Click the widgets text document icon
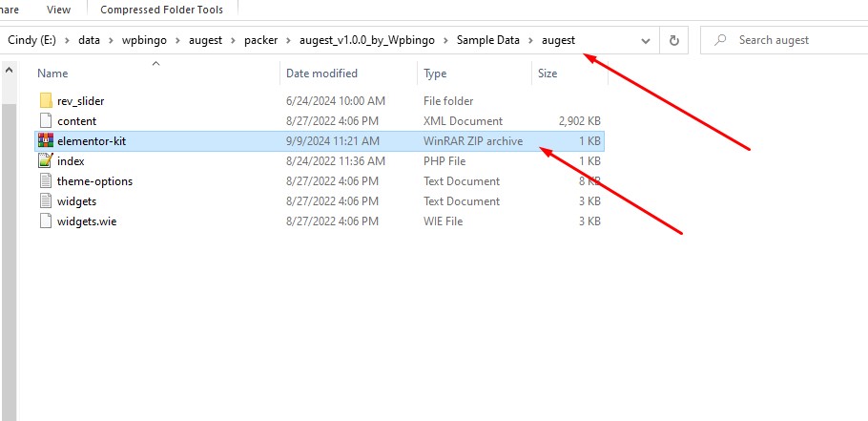The width and height of the screenshot is (868, 421). (46, 201)
